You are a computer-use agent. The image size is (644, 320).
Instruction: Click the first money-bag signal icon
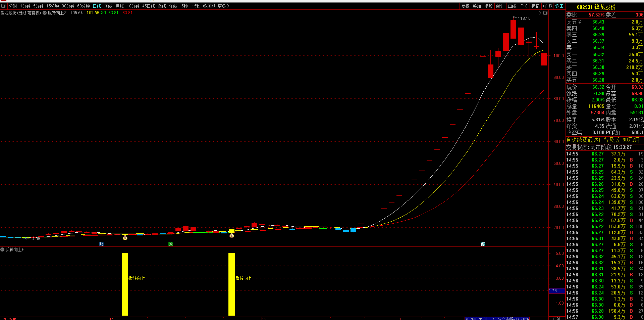pos(125,238)
